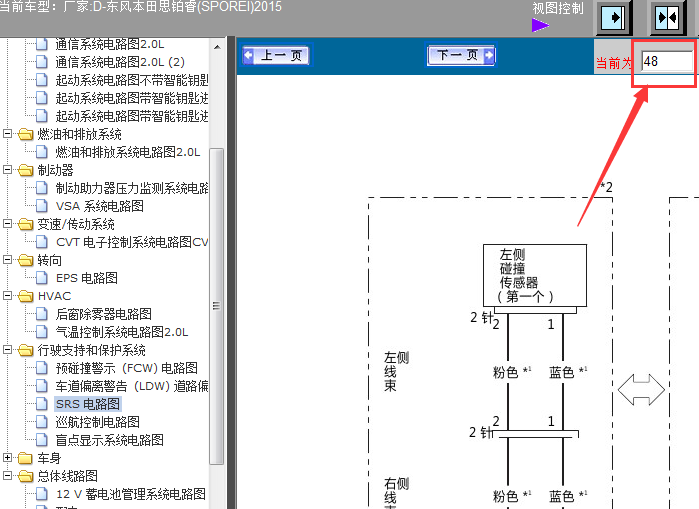Screen dimensions: 699x509
Task: Click the 燃油和排放系统 folder icon
Action: pyautogui.click(x=26, y=134)
